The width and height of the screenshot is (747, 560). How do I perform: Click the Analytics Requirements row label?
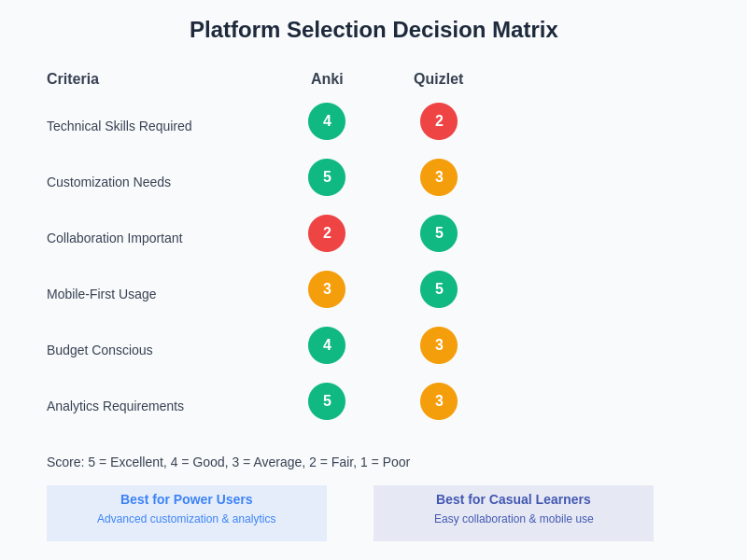[115, 406]
